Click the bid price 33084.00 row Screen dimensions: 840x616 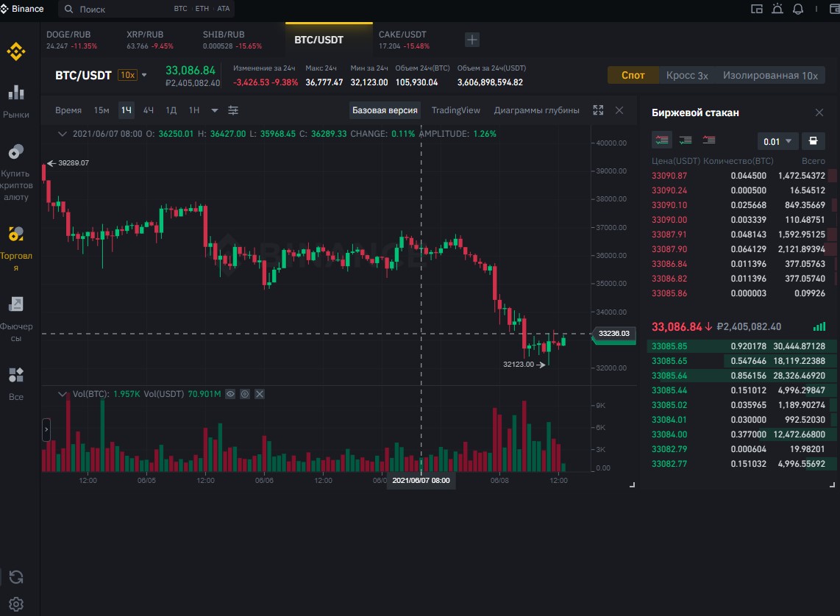point(742,434)
